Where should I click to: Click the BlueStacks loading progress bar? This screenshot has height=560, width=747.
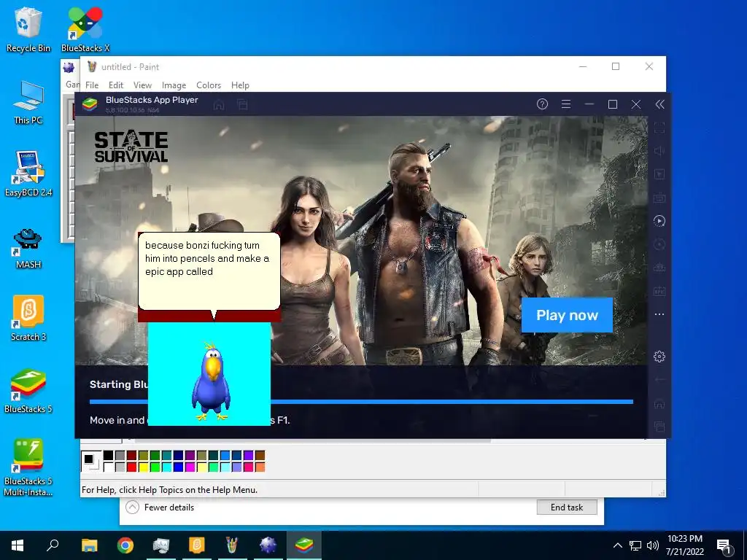361,402
